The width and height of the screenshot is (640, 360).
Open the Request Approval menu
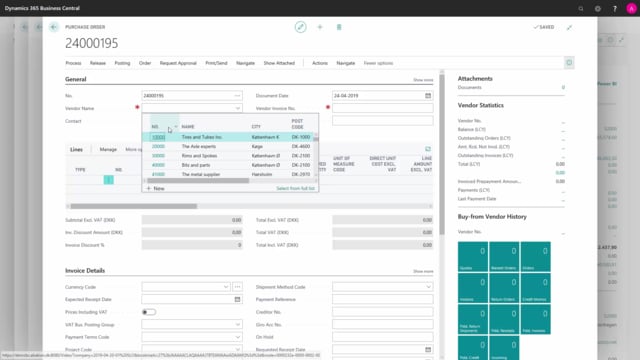178,63
